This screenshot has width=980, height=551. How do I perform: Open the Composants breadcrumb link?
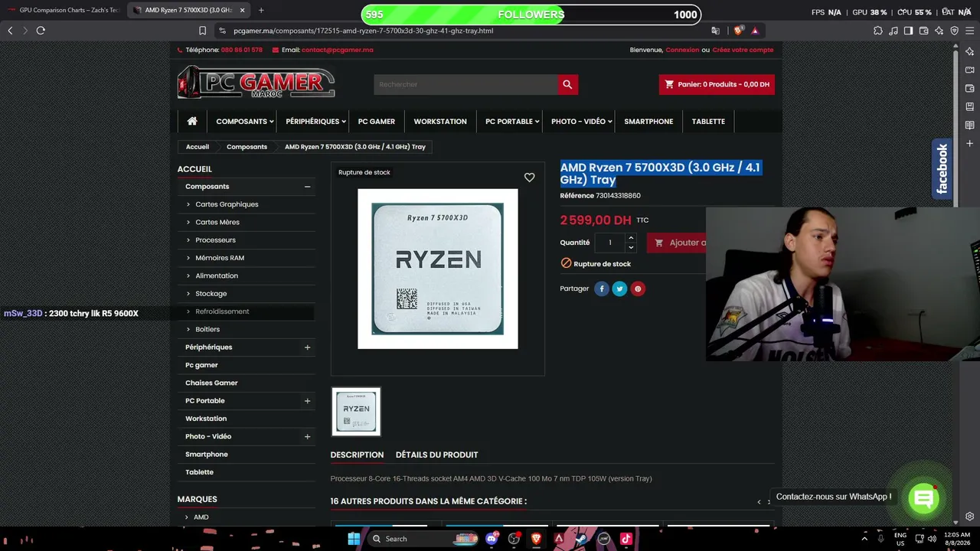tap(247, 147)
